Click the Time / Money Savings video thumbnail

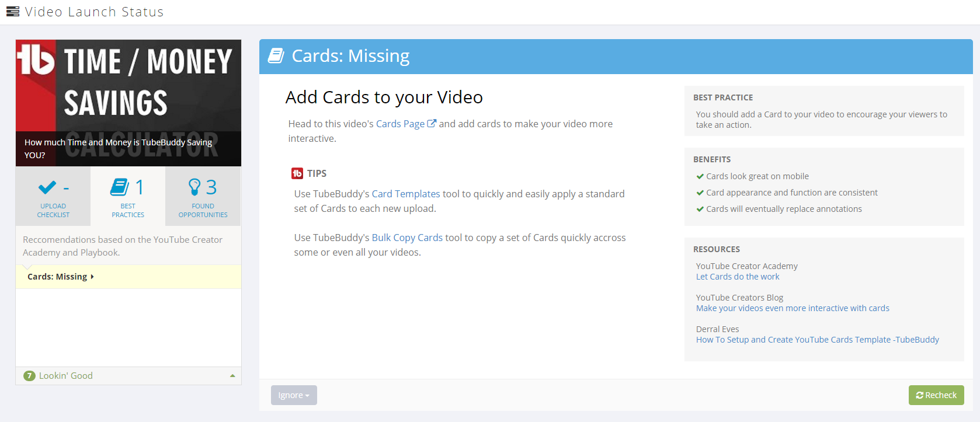128,103
